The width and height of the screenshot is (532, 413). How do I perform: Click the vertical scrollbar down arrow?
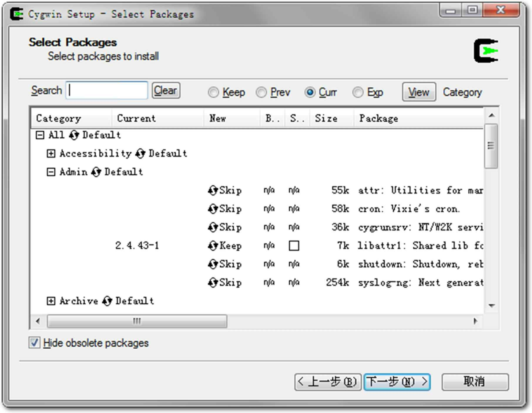[491, 306]
